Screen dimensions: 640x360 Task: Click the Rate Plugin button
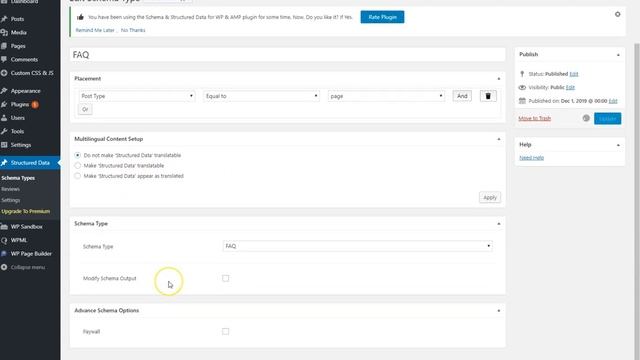tap(382, 17)
